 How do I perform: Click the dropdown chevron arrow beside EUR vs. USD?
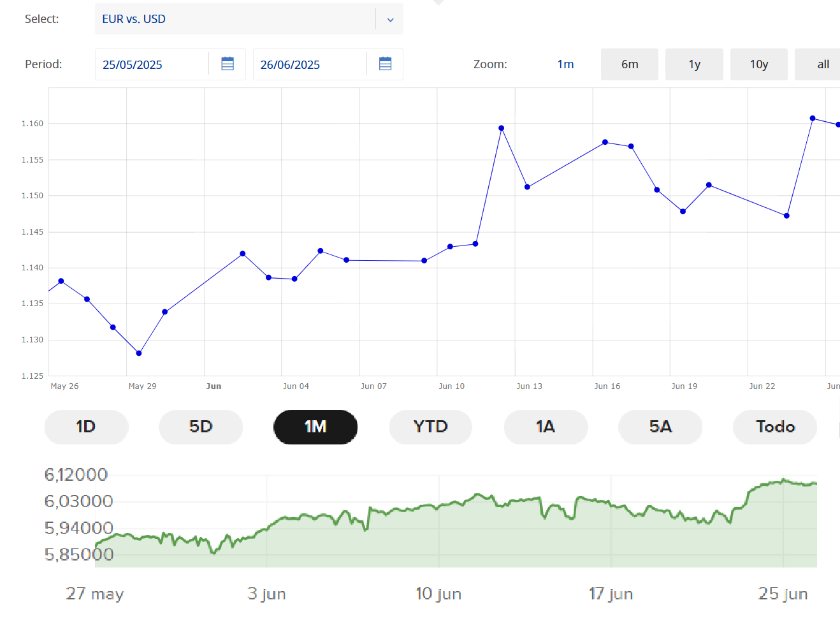pos(390,20)
